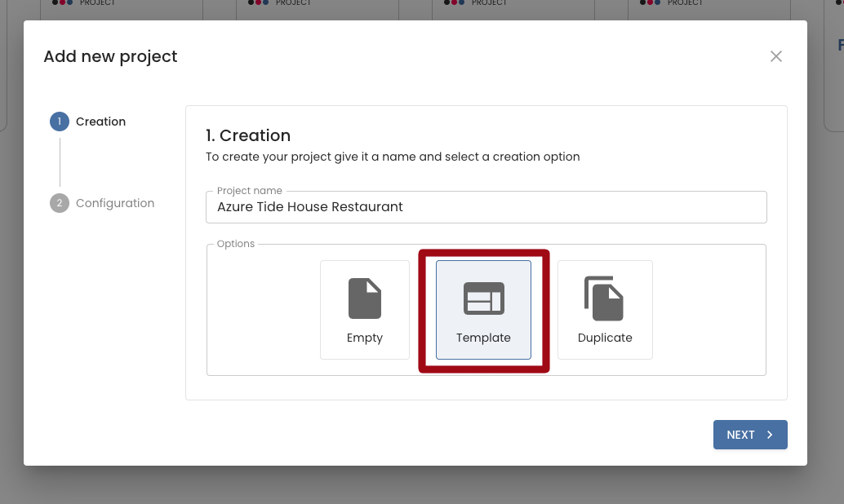
Task: Click the '1. Creation' heading
Action: tap(248, 135)
